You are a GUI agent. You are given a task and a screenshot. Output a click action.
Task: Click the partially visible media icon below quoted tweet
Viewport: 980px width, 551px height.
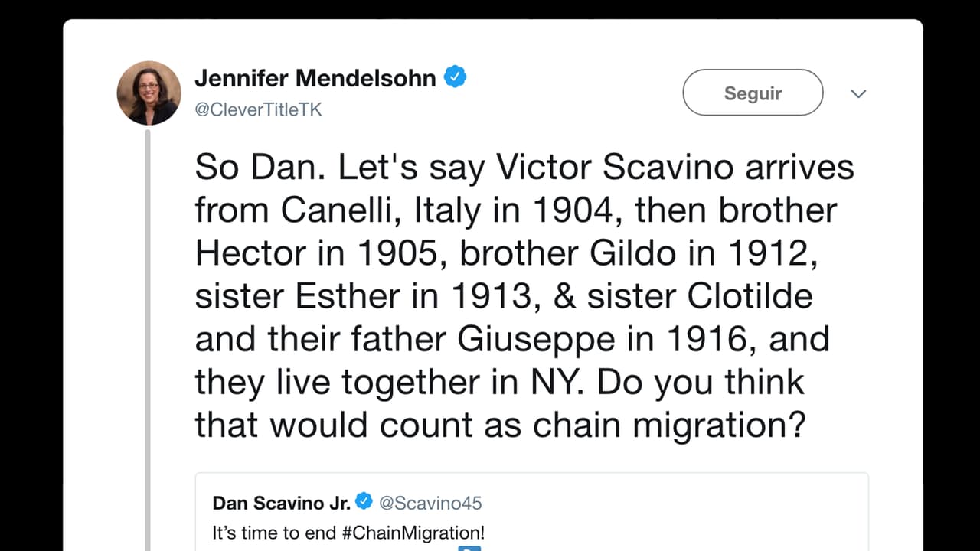pyautogui.click(x=469, y=548)
